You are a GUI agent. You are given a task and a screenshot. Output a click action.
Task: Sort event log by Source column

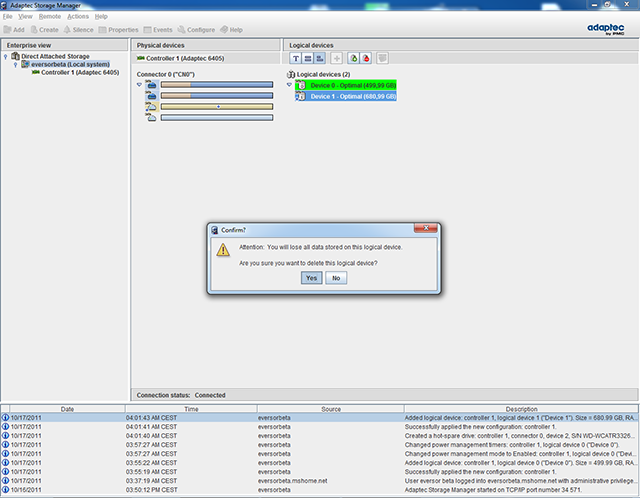pyautogui.click(x=331, y=409)
